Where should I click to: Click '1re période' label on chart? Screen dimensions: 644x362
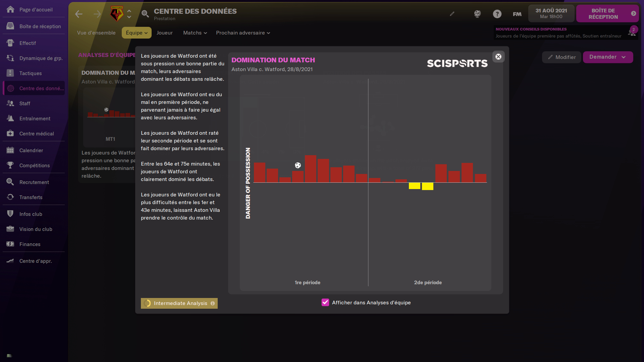click(307, 283)
